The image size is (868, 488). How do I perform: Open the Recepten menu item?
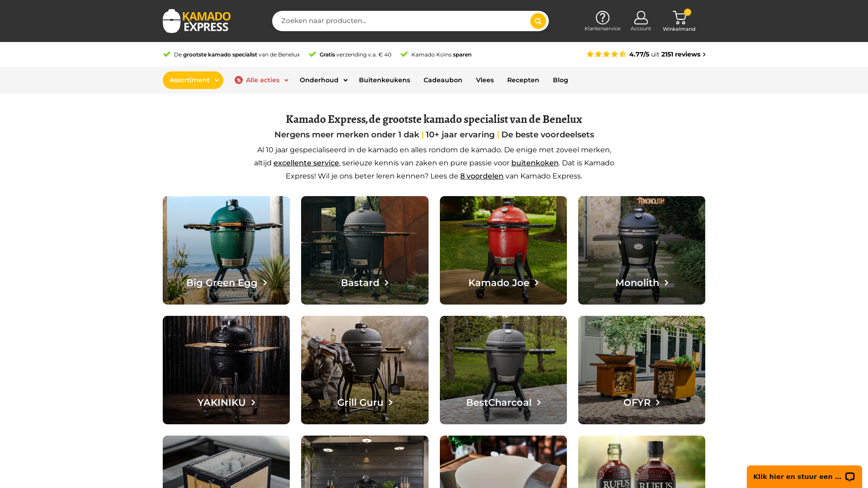click(523, 80)
